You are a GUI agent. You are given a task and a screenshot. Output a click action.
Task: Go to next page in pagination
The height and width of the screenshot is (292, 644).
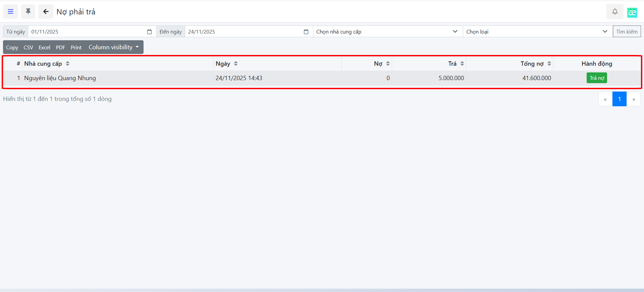[633, 99]
